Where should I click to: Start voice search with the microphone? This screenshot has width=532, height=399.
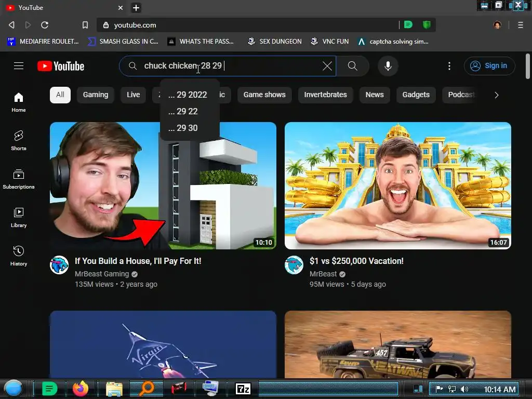388,66
